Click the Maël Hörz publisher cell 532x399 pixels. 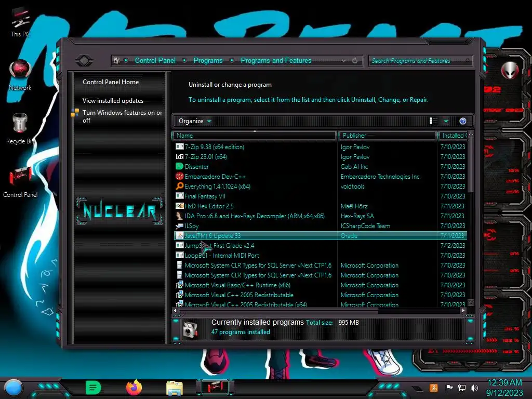[354, 206]
